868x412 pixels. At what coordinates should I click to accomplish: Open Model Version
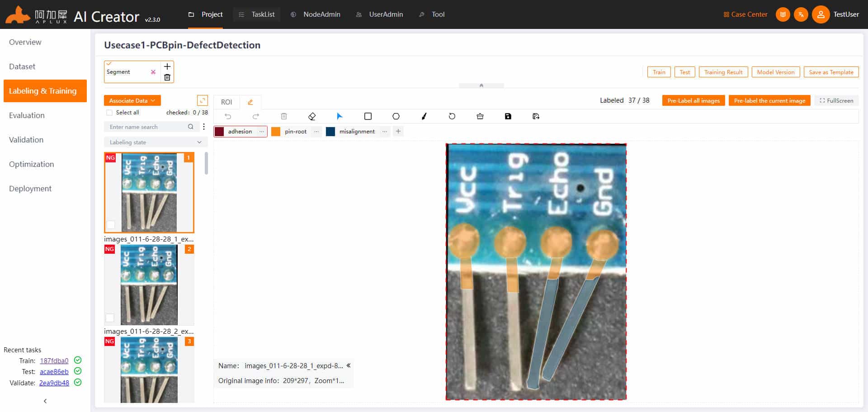pyautogui.click(x=776, y=72)
